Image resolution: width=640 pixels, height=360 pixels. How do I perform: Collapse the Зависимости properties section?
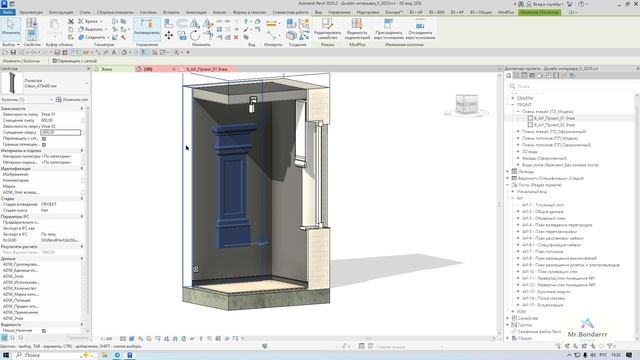click(82, 109)
